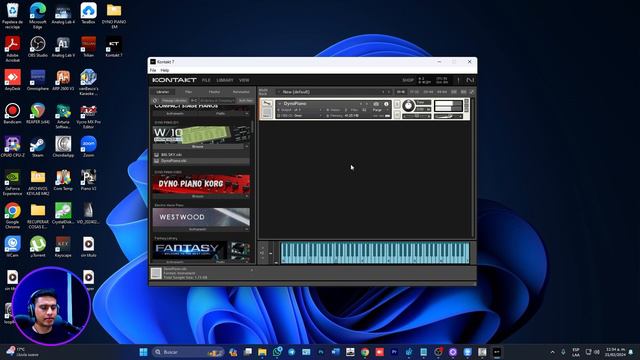Select MIDI channel page 17-32
The width and height of the screenshot is (640, 360).
[x=414, y=92]
